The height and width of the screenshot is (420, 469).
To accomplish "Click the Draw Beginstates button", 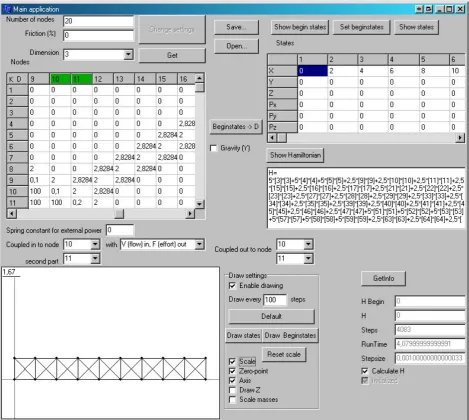I will (290, 336).
